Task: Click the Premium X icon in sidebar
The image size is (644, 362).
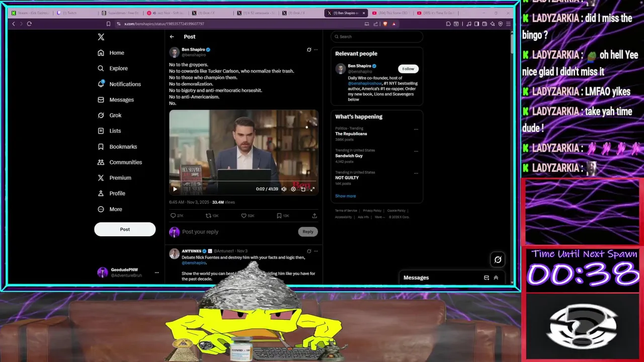Action: coord(101,177)
